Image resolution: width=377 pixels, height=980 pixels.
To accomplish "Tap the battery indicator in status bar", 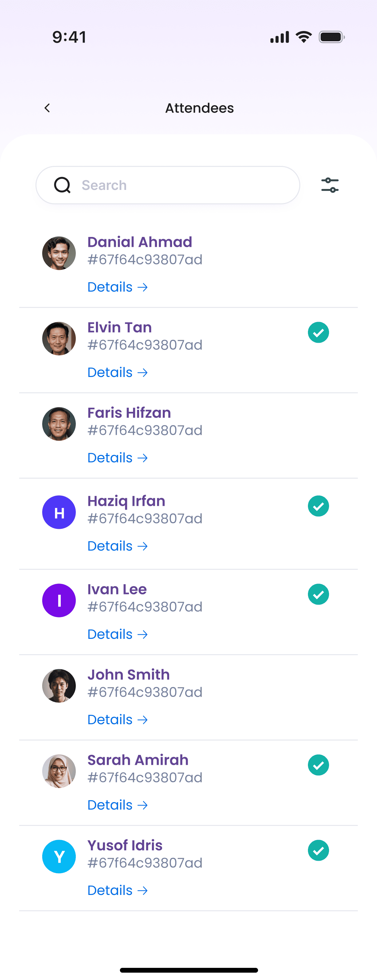I will (x=331, y=37).
